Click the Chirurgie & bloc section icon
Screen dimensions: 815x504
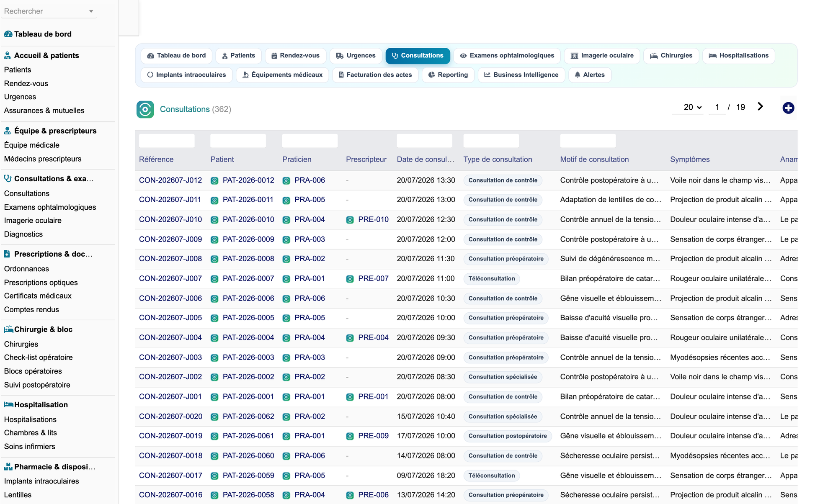8,329
